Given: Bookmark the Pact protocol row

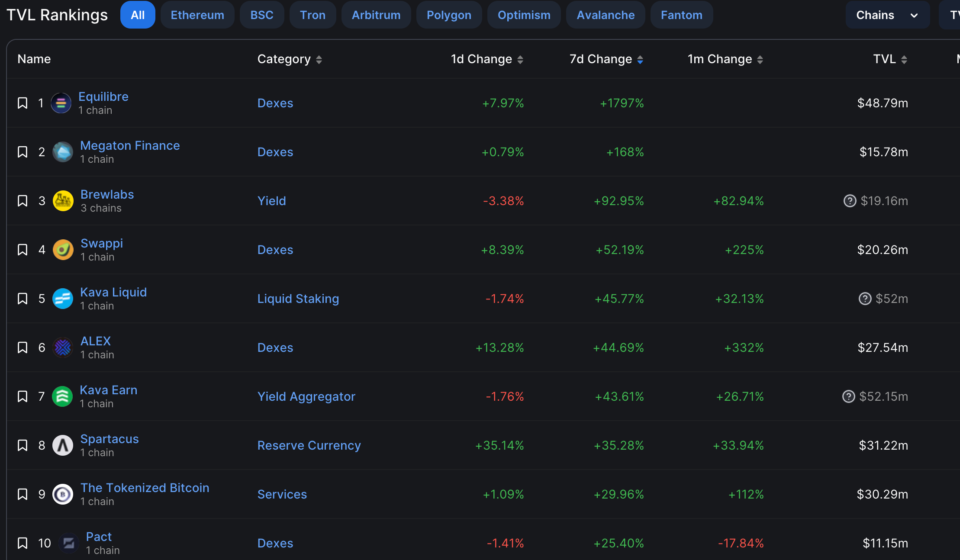Looking at the screenshot, I should click(23, 543).
